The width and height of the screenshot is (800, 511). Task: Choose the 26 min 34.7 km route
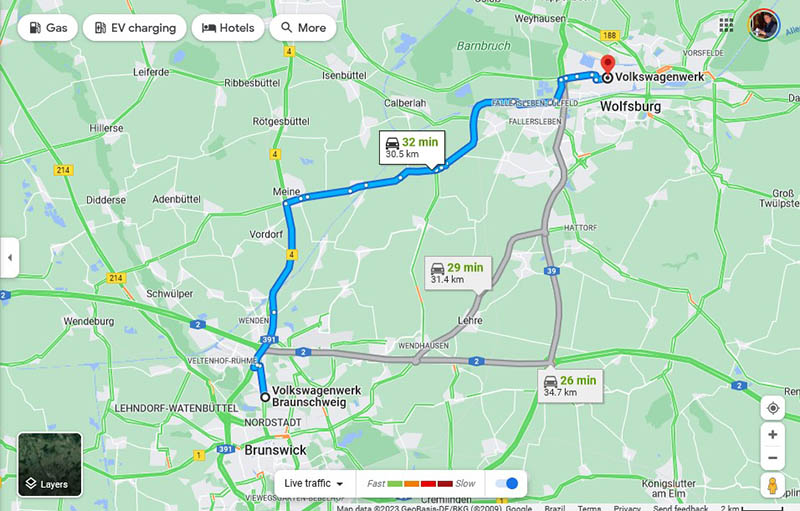pyautogui.click(x=570, y=386)
